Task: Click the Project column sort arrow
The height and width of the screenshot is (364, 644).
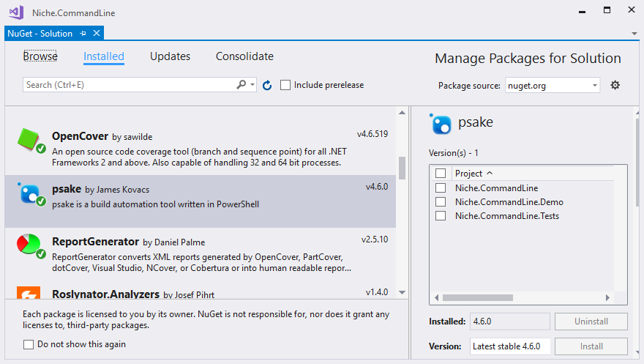Action: [x=490, y=174]
